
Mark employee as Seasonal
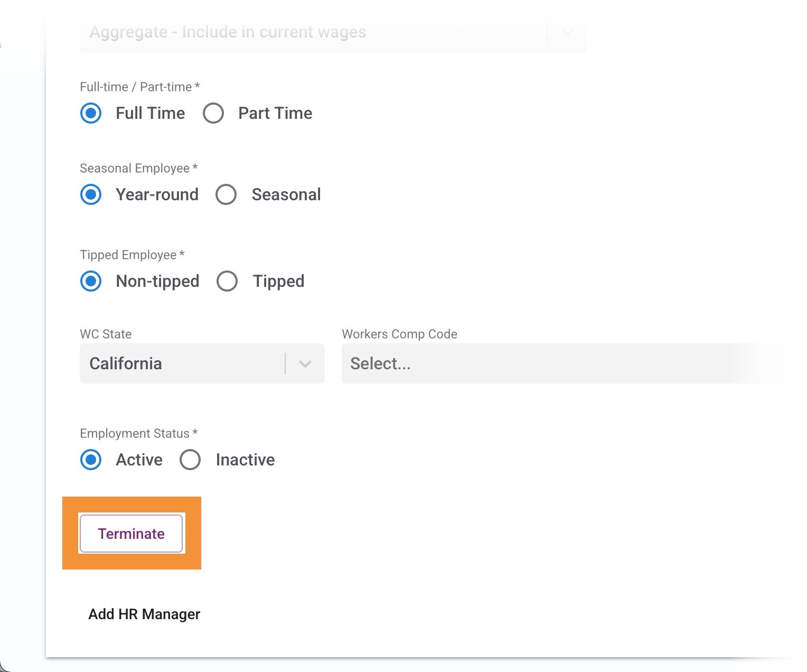(x=226, y=195)
